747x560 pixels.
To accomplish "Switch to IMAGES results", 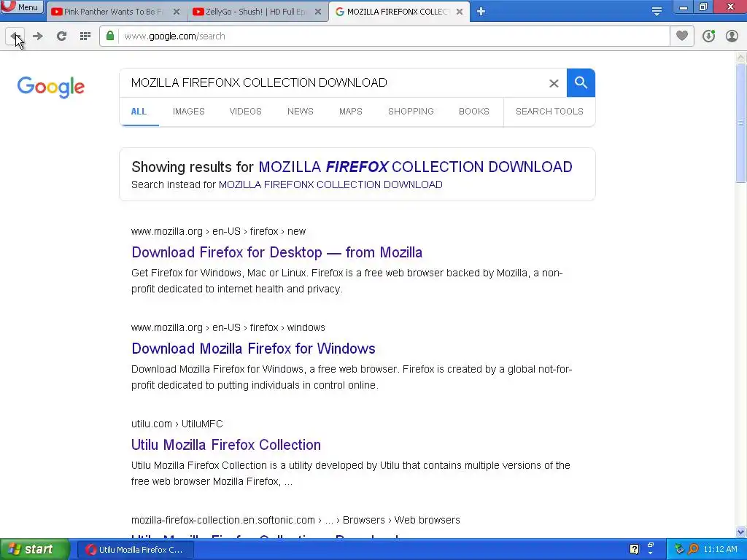I will (x=189, y=112).
